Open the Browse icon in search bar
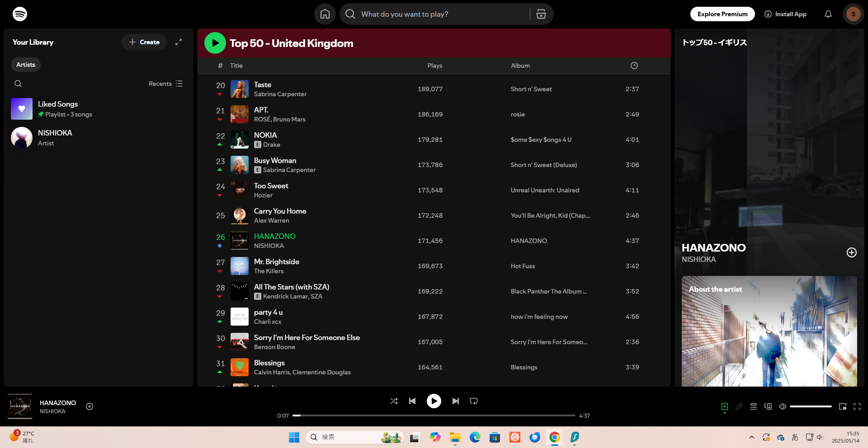868x448 pixels. tap(541, 14)
